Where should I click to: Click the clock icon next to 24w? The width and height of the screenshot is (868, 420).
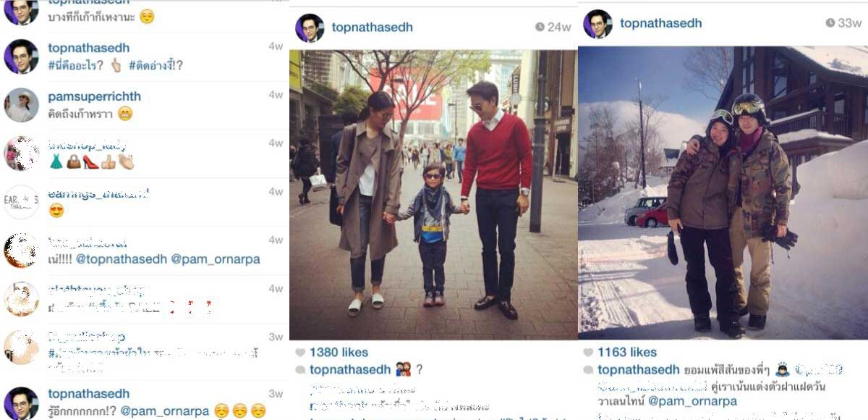click(x=540, y=27)
